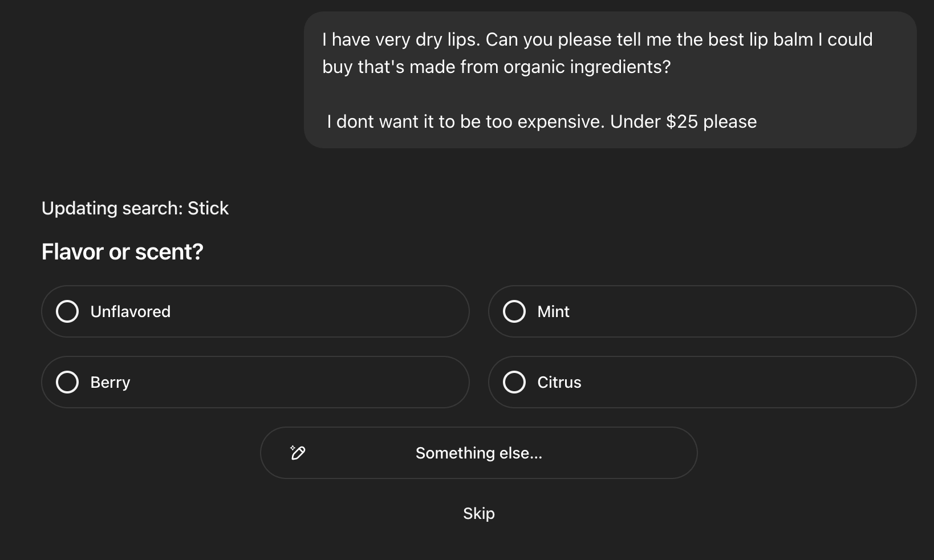Select the Citrus radio circle
The width and height of the screenshot is (934, 560).
click(x=514, y=382)
